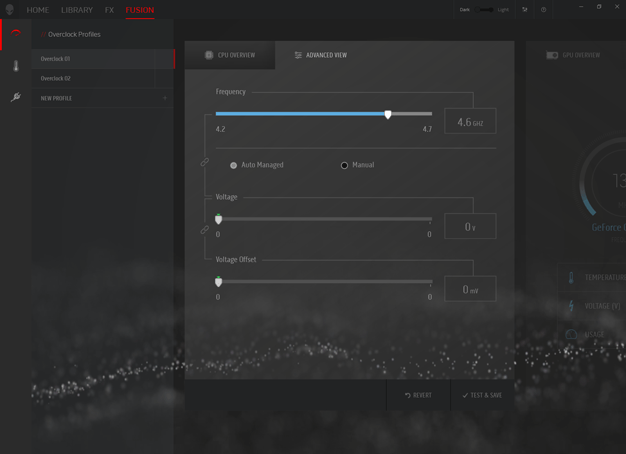Click the Overclock Profiles heading
This screenshot has width=626, height=454.
click(74, 34)
